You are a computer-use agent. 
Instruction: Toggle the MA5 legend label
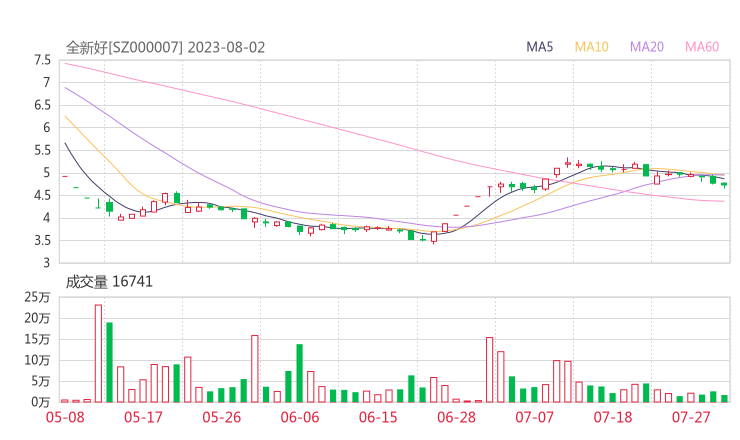pos(539,47)
